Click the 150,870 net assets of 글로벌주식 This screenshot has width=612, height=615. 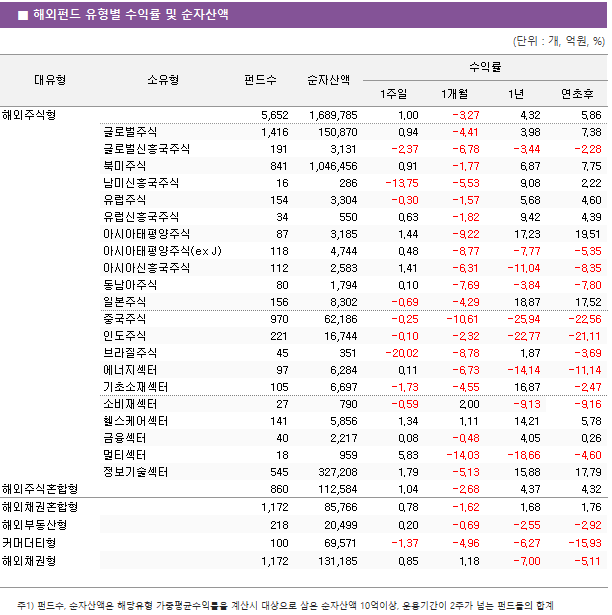338,132
